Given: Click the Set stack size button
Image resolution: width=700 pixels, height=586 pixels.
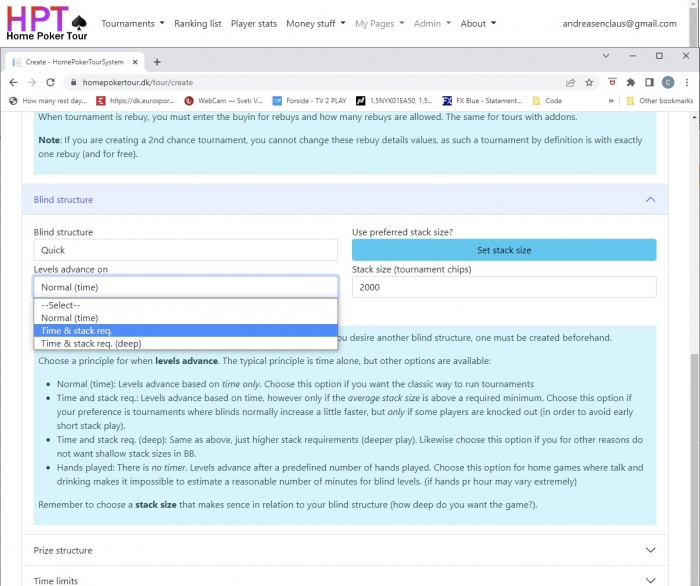Looking at the screenshot, I should point(504,250).
